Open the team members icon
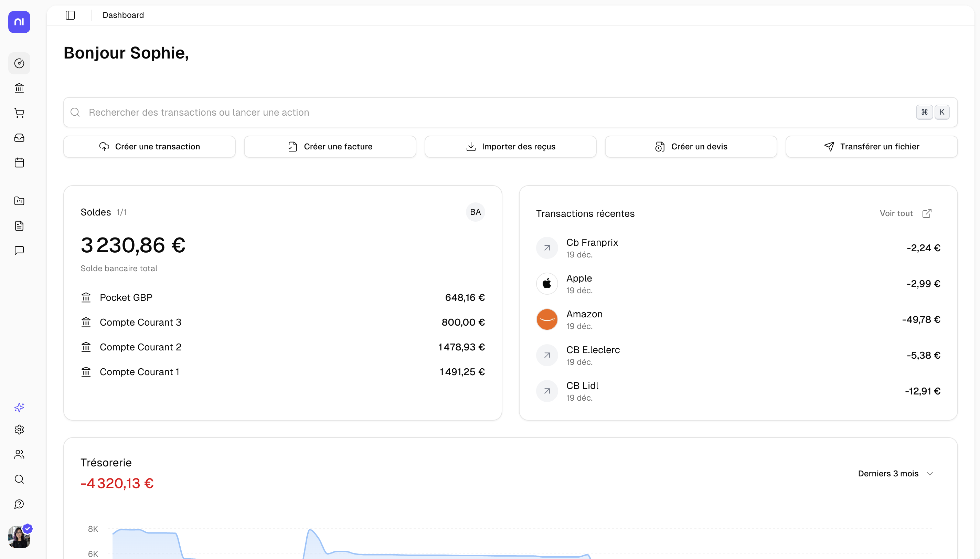 [x=19, y=455]
